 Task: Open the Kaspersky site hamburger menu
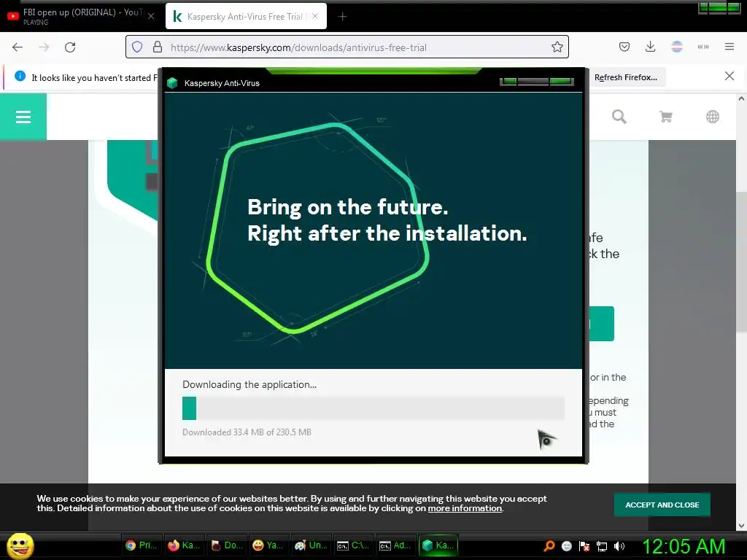point(23,117)
